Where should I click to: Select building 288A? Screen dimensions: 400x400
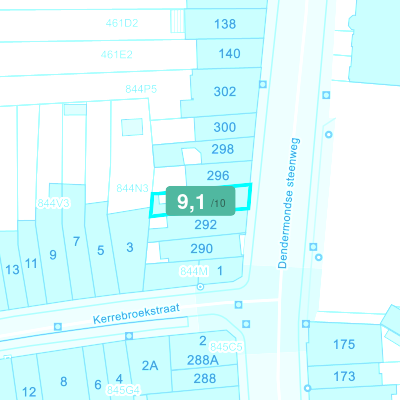[203, 360]
